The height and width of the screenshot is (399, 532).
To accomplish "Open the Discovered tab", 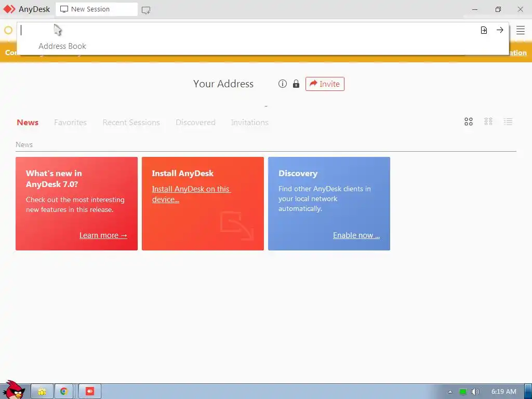I will [195, 122].
